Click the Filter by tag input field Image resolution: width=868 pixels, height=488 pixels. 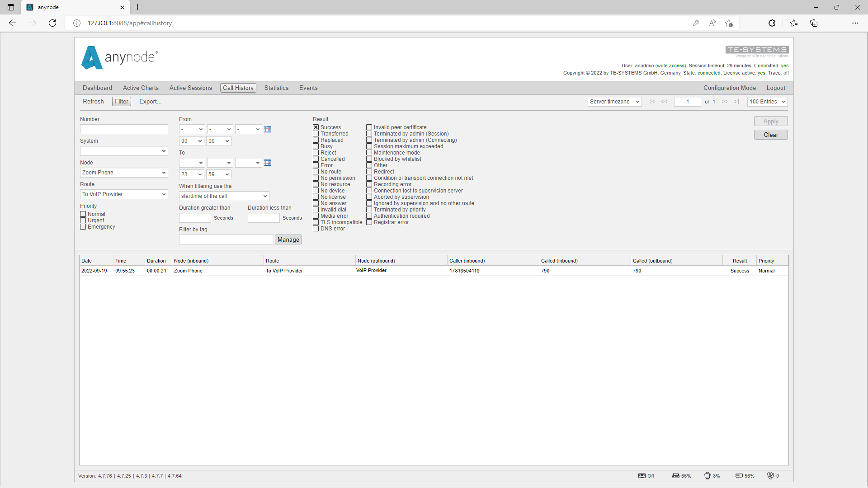coord(226,239)
